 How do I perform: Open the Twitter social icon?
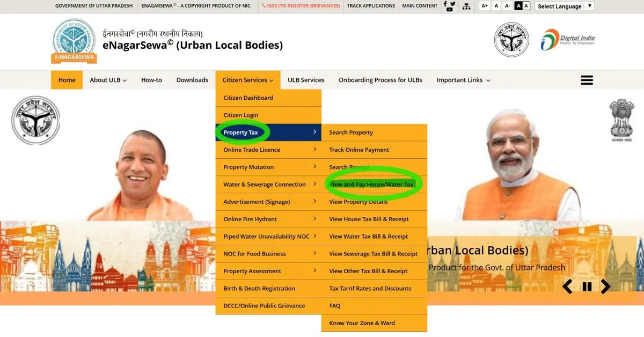[x=452, y=4]
